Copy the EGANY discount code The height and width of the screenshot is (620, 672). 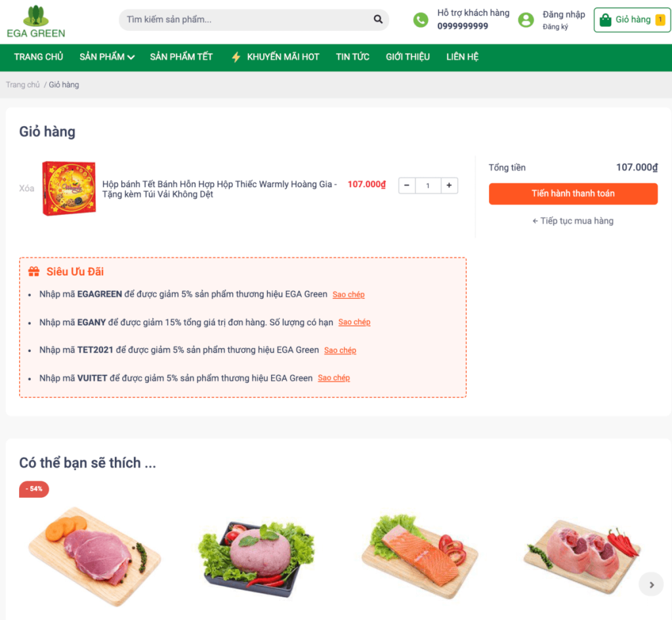[354, 322]
